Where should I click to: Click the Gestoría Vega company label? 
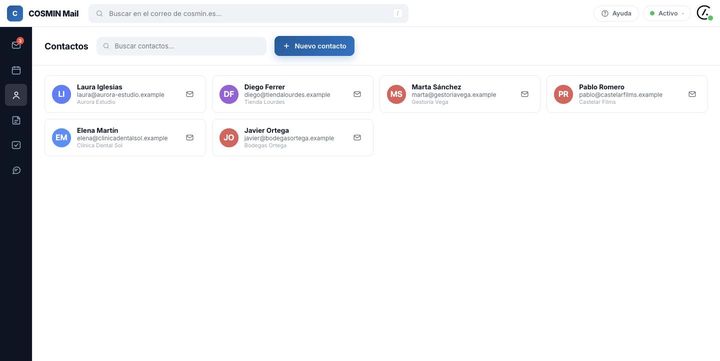(x=430, y=102)
